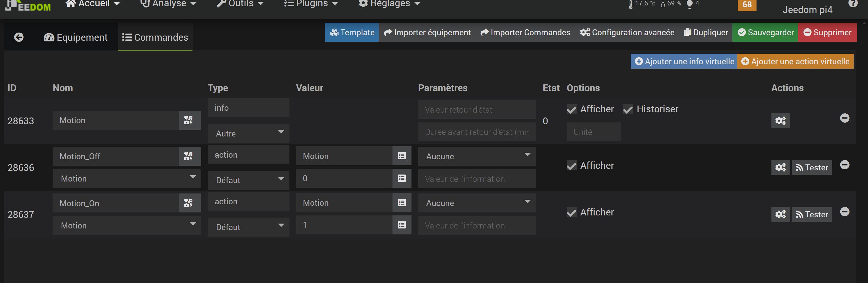Screen dimensions: 868x283
Task: Click the Unité input field
Action: click(593, 132)
